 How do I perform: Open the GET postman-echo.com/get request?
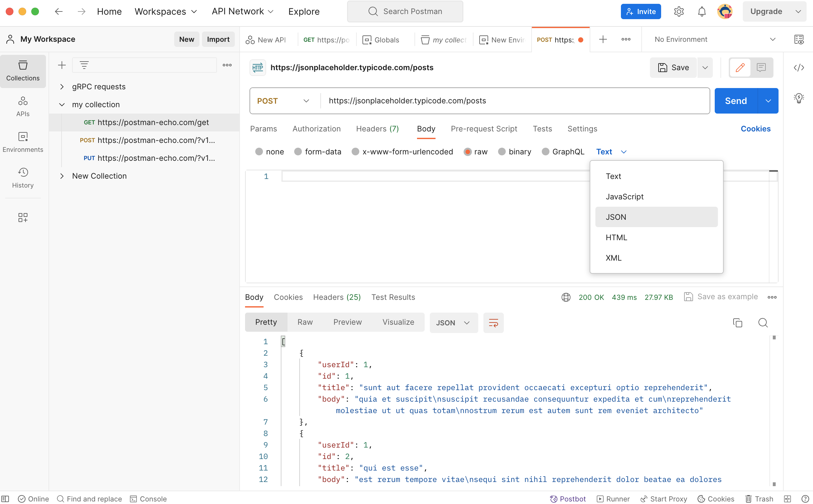(x=144, y=122)
